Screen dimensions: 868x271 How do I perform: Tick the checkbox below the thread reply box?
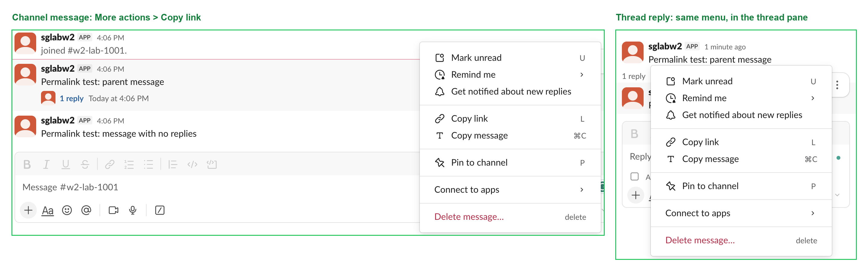click(x=635, y=176)
